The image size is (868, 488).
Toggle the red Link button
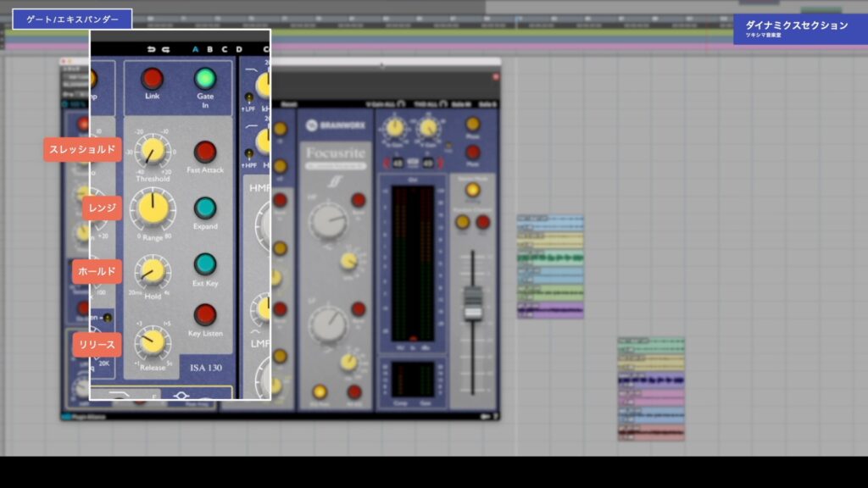(x=152, y=79)
